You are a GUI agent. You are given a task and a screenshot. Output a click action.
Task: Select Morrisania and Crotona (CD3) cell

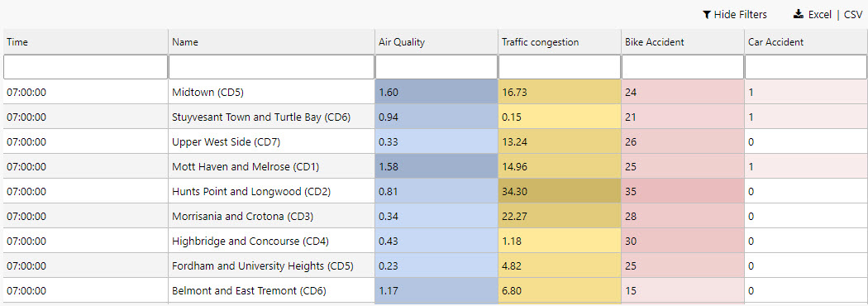(x=272, y=216)
